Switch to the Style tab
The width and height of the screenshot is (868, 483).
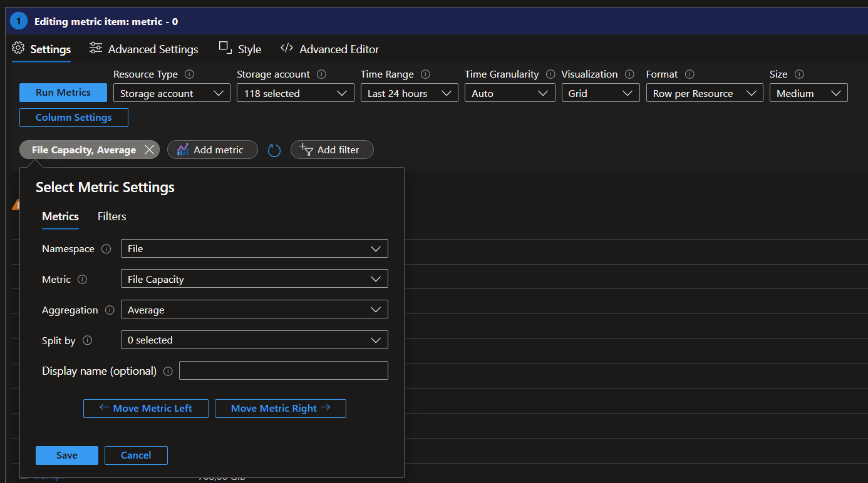coord(240,49)
